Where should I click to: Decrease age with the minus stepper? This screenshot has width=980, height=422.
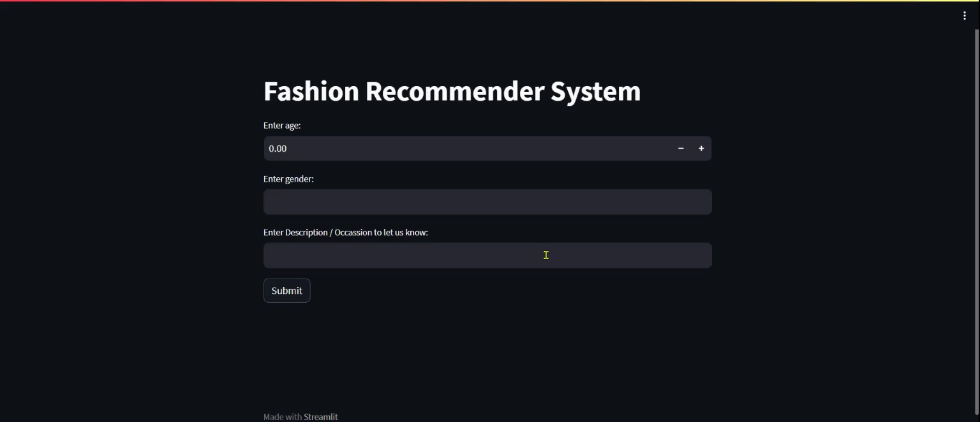(681, 149)
